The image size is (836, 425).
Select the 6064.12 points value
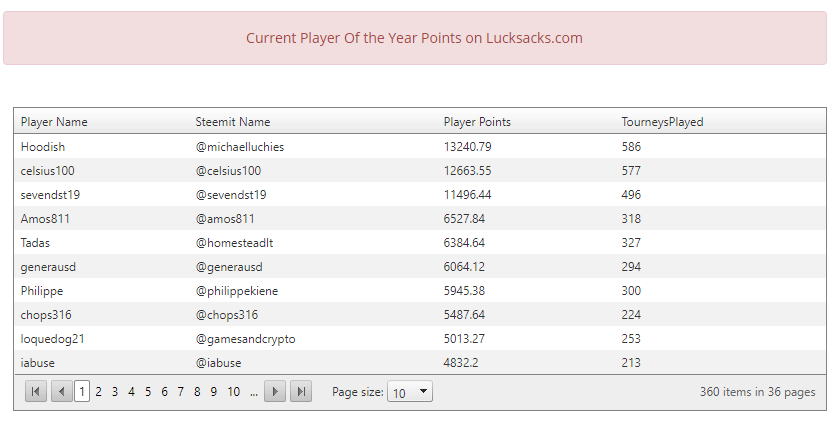point(464,267)
